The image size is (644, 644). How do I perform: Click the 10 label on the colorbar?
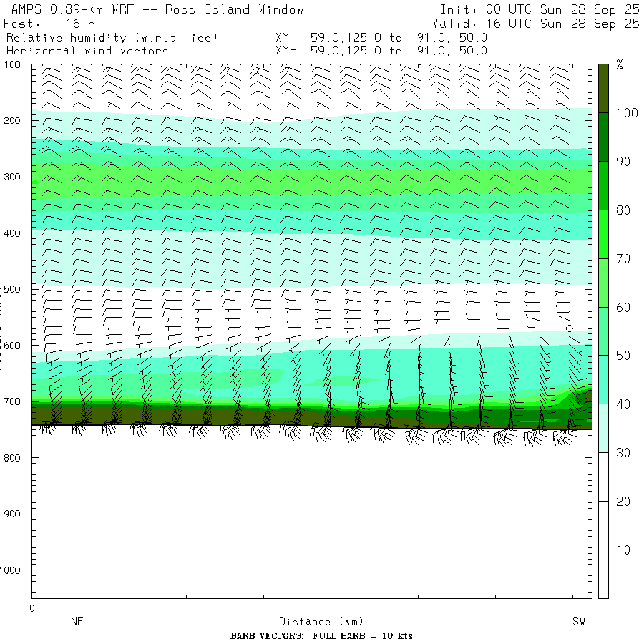[x=623, y=550]
